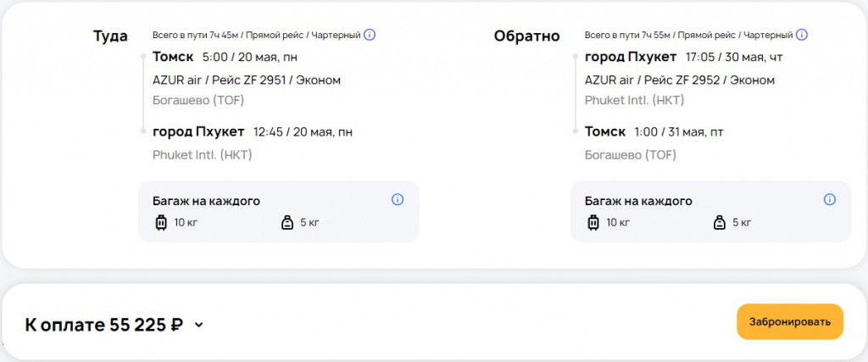Select the Туда heading
868x362 pixels.
point(110,36)
